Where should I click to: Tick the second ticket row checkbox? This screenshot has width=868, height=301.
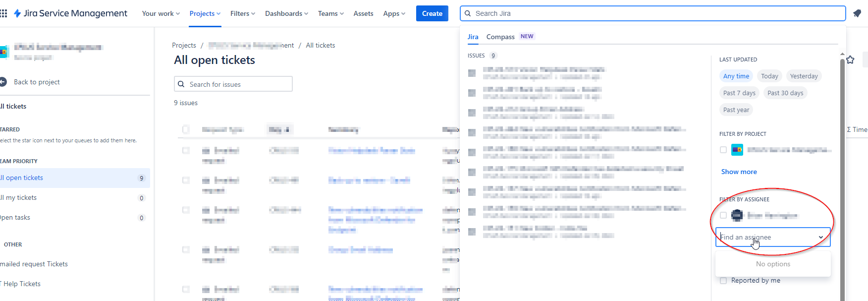coord(186,181)
